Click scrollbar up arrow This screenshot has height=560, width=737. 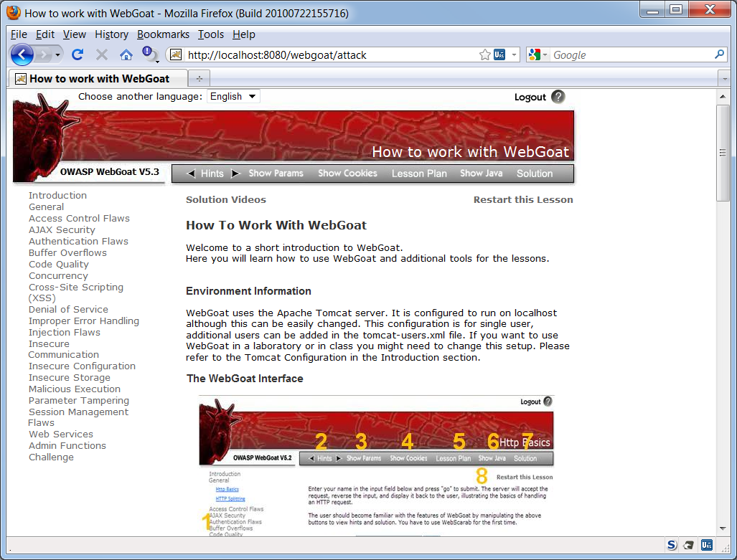click(723, 96)
